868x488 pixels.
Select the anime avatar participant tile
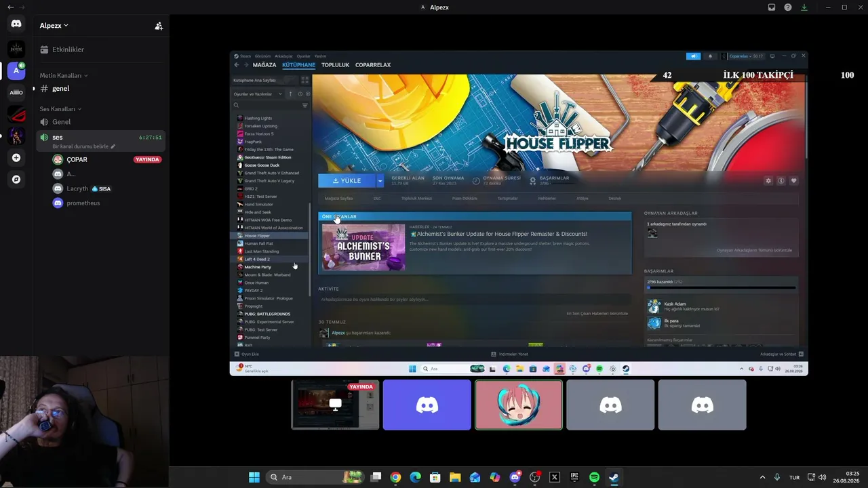(519, 405)
